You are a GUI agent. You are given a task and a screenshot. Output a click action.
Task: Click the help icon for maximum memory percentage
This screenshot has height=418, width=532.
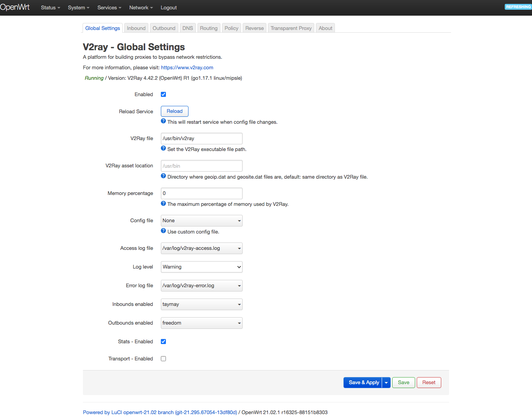click(x=164, y=203)
